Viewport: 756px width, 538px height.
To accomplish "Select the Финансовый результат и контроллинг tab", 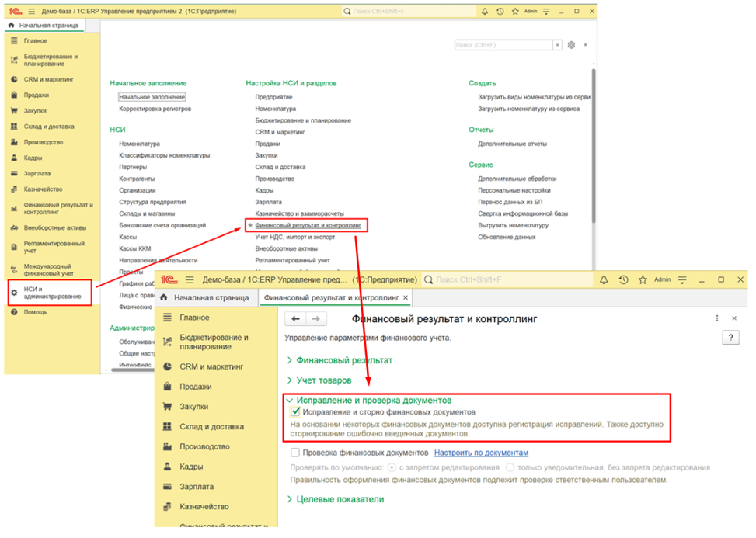I will 331,297.
